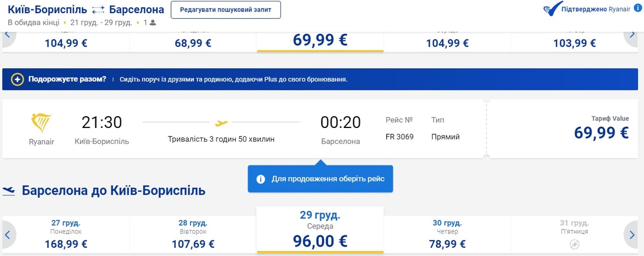Show later dates in the return carousel
644x256 pixels.
point(633,234)
